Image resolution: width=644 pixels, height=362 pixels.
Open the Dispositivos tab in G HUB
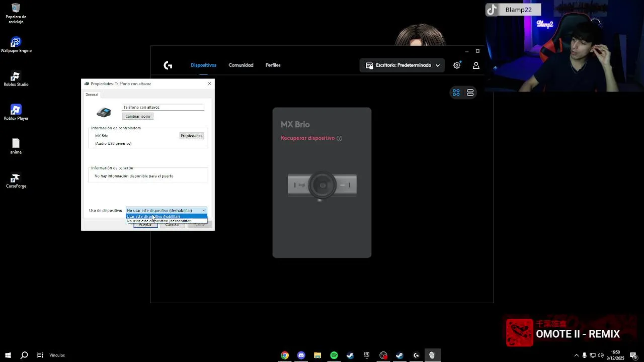203,65
